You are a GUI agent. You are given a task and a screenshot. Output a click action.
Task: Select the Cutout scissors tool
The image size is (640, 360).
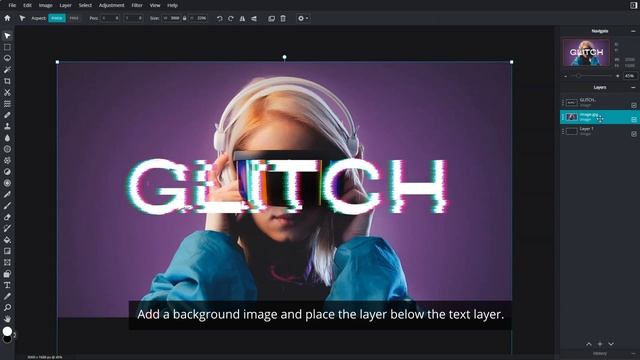[7, 93]
